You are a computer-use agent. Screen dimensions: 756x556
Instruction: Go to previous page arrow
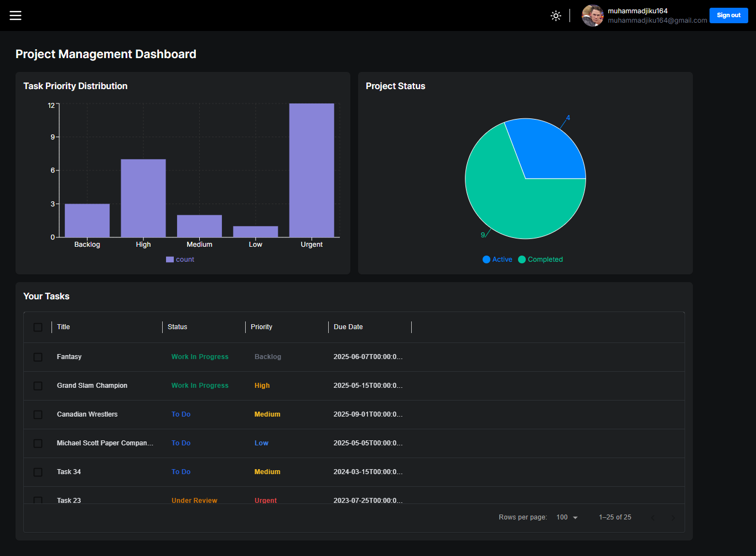tap(653, 518)
